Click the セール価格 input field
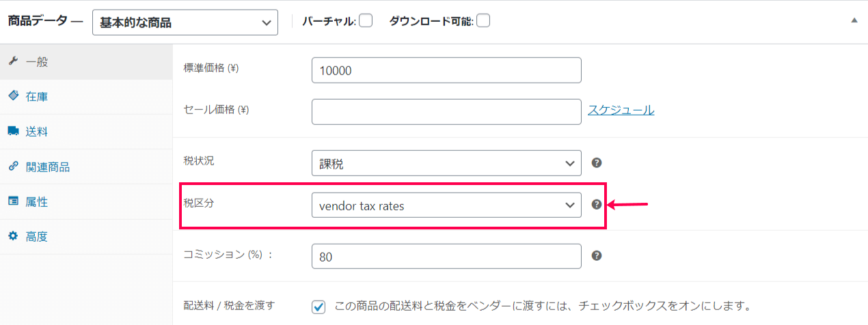 click(446, 112)
